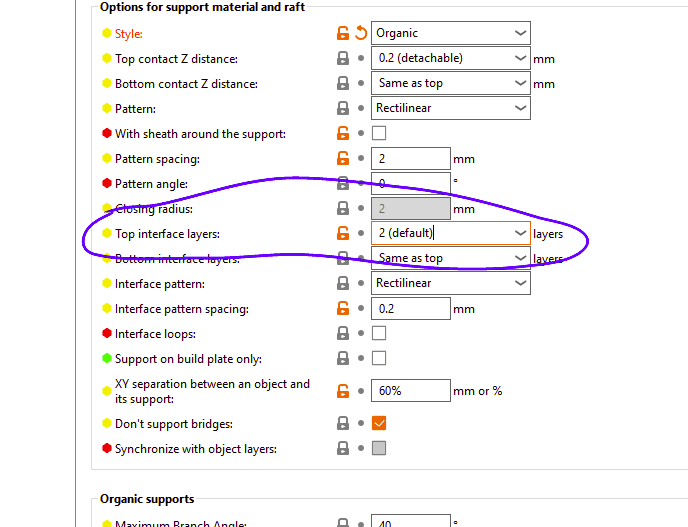Click the lock icon for Support on build plate only

(x=343, y=358)
